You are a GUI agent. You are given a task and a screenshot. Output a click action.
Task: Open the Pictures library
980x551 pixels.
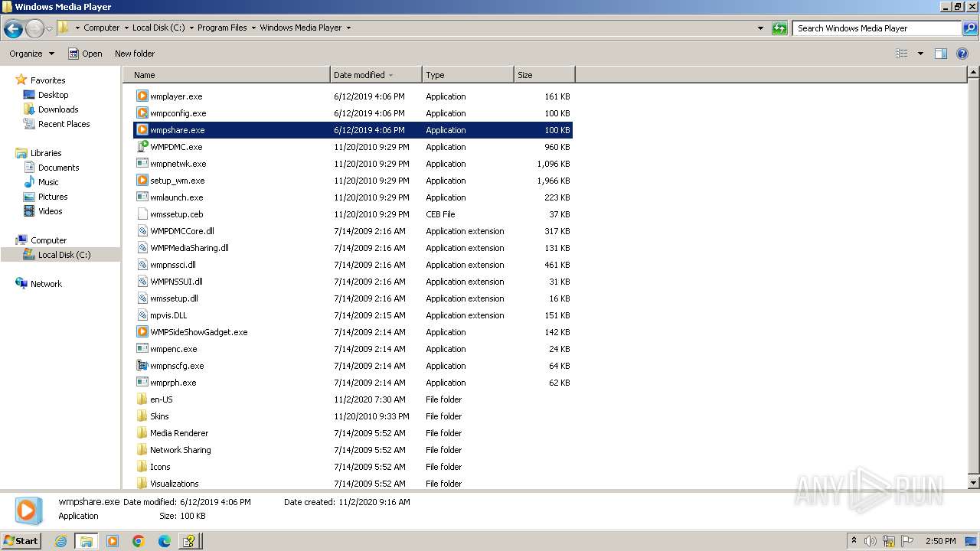(x=53, y=197)
